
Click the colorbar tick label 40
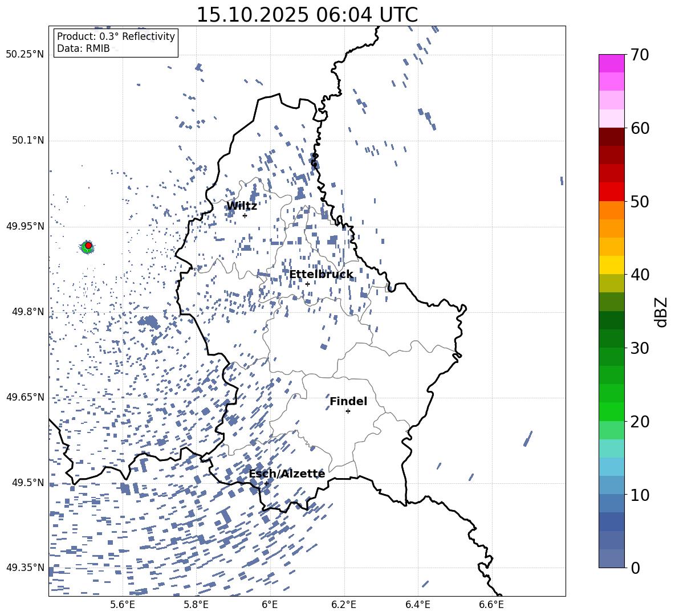[x=640, y=275]
